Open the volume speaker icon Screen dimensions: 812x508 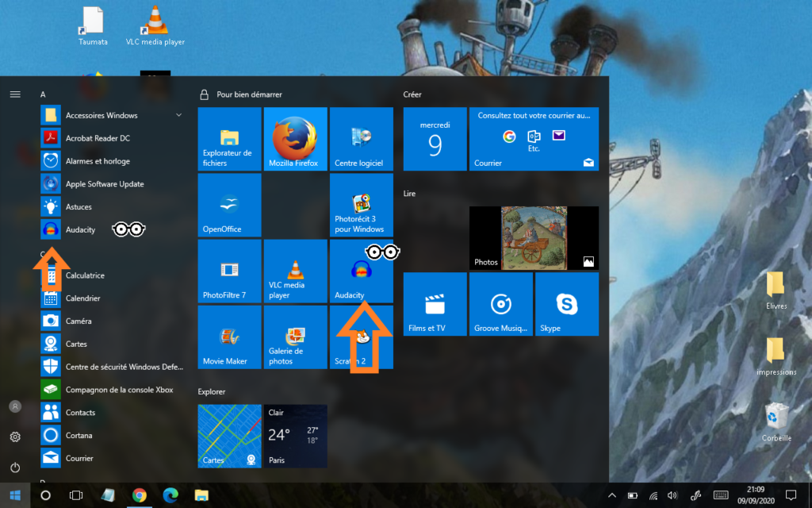tap(672, 495)
